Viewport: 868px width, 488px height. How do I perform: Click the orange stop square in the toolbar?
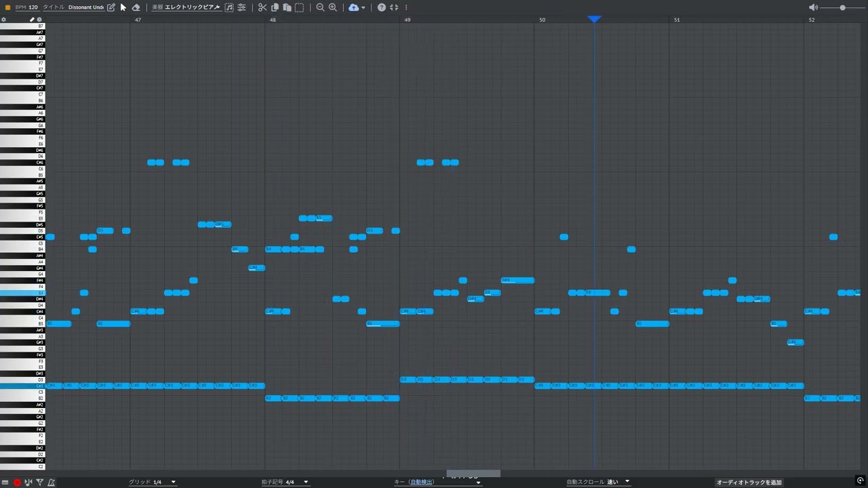pos(7,7)
